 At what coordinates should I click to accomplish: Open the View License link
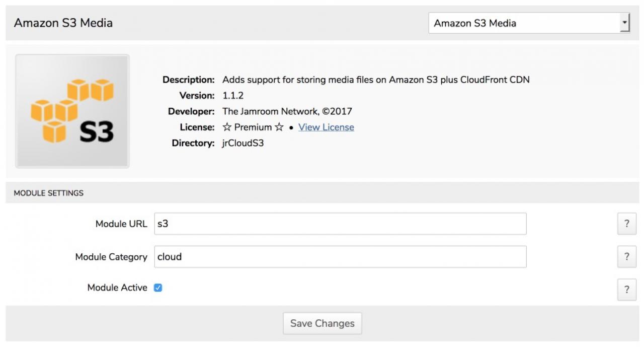pos(326,127)
